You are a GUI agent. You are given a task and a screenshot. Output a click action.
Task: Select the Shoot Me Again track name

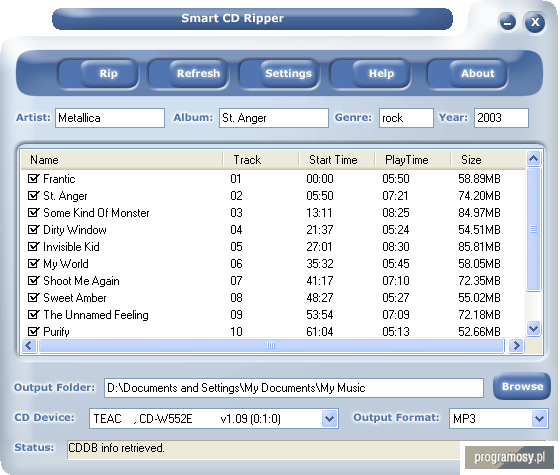point(81,281)
